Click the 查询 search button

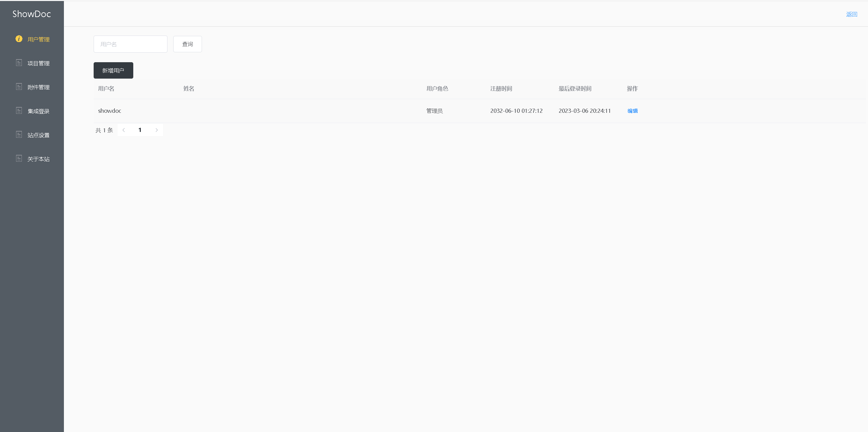tap(187, 44)
